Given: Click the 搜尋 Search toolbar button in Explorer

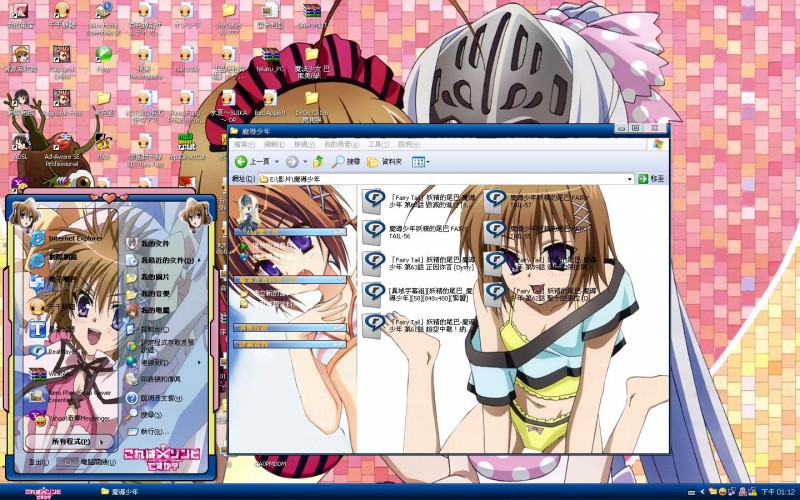Looking at the screenshot, I should [x=346, y=162].
